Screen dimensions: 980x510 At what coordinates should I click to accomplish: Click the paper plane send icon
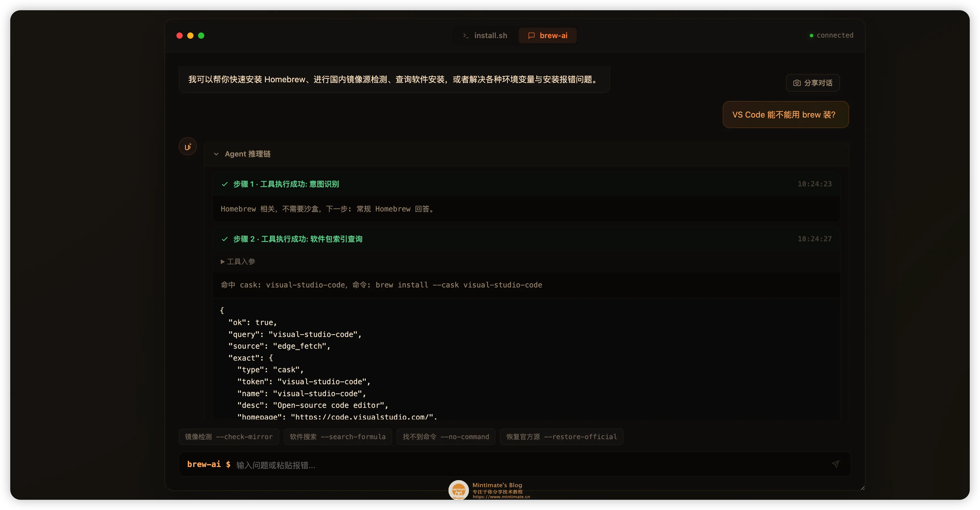(x=835, y=464)
